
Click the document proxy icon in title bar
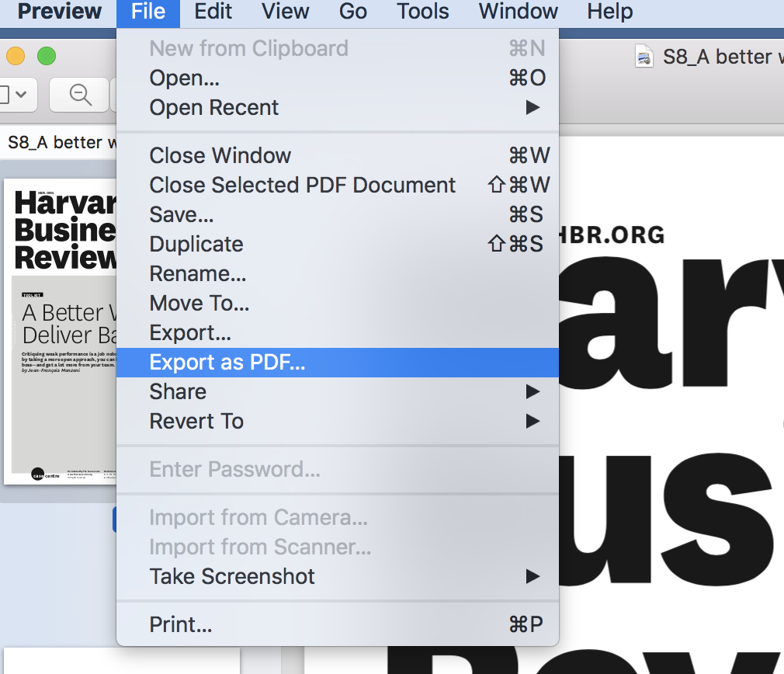tap(644, 57)
